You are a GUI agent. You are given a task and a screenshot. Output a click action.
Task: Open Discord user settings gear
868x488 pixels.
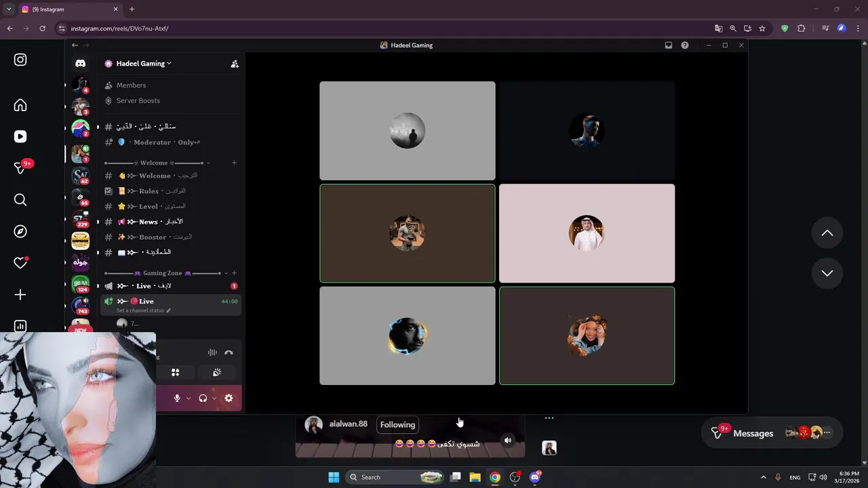click(229, 398)
